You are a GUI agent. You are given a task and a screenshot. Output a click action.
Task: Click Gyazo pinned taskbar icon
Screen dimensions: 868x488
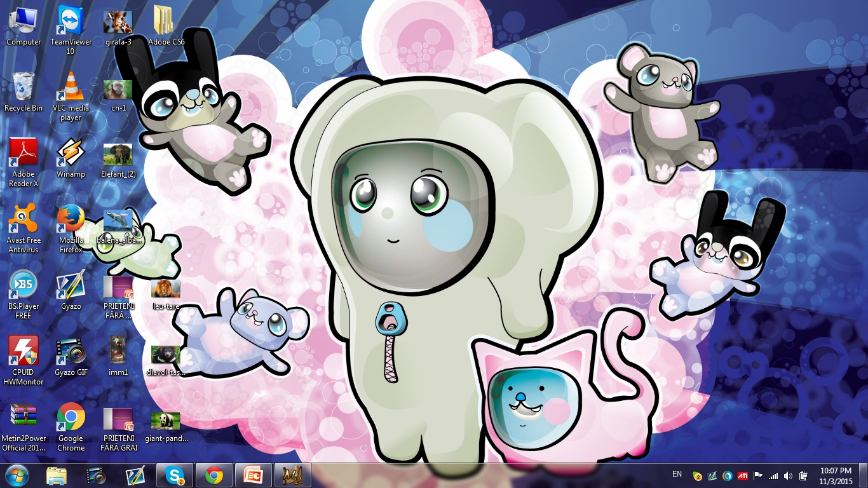click(135, 475)
